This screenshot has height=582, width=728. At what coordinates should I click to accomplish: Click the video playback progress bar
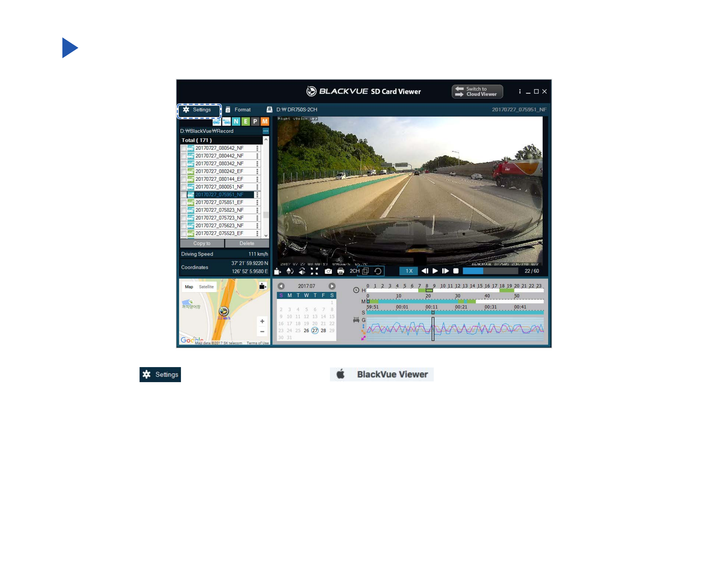click(490, 271)
